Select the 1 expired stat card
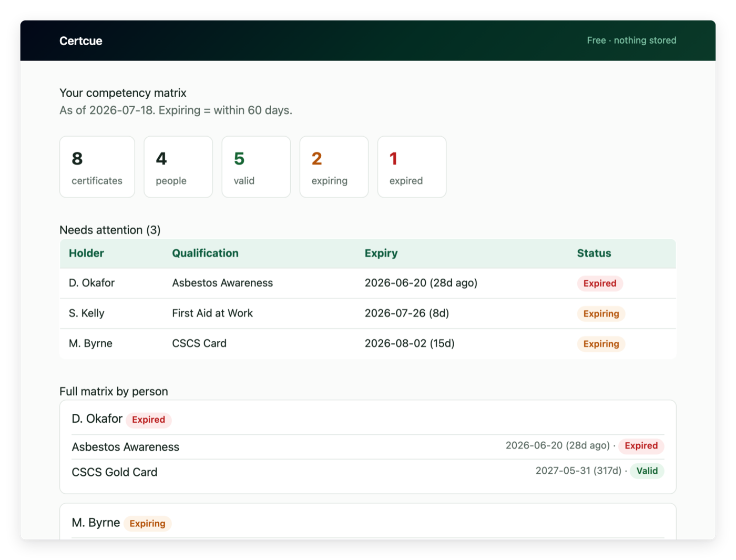736x560 pixels. [412, 167]
